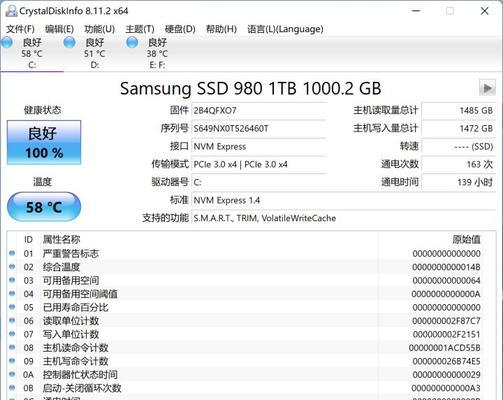
Task: Click status dot of attribute 07 row
Action: pos(12,334)
